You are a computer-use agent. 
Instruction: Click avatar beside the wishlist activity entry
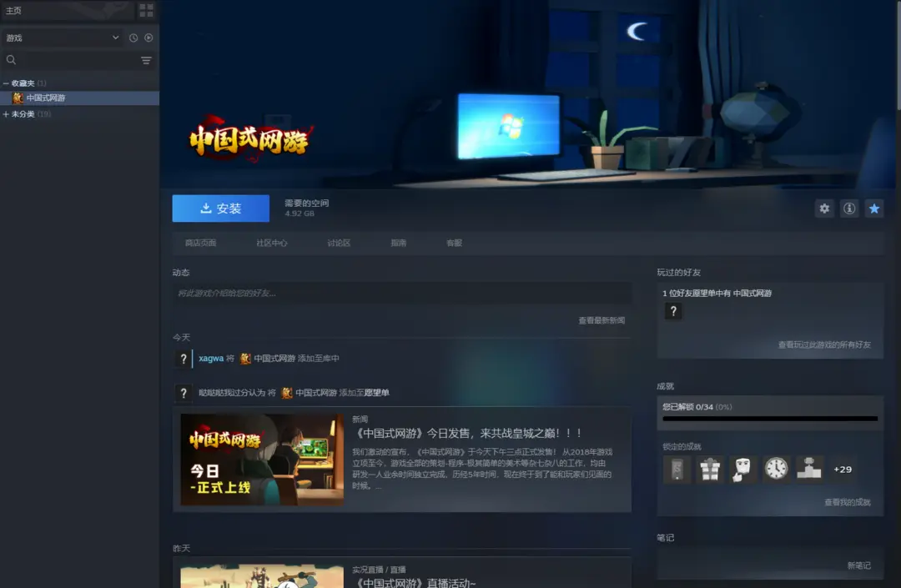(x=184, y=394)
